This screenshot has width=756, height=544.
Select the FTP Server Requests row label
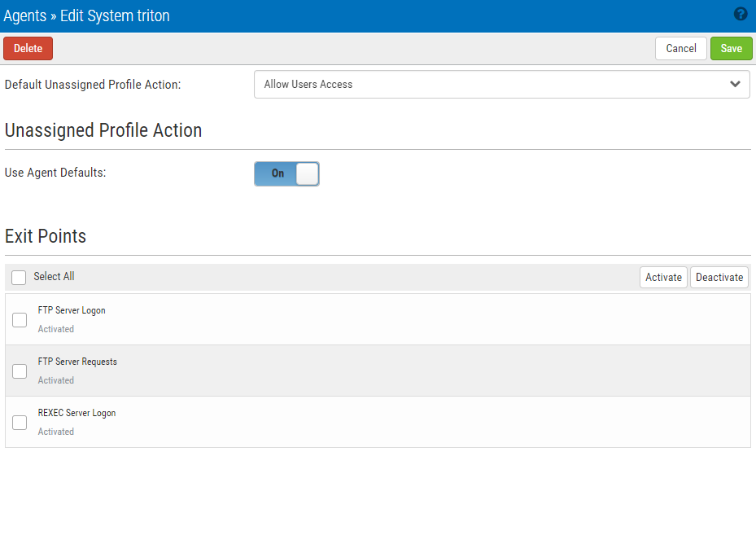77,362
